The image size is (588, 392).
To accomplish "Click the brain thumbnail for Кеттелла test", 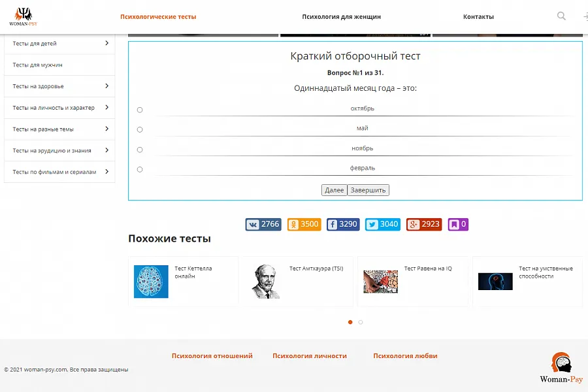I will (x=151, y=282).
